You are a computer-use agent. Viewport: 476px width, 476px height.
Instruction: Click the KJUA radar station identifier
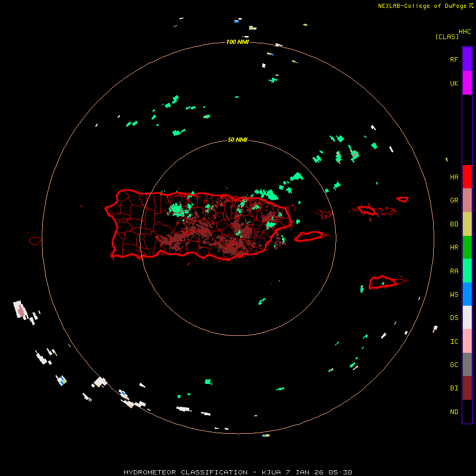click(271, 472)
